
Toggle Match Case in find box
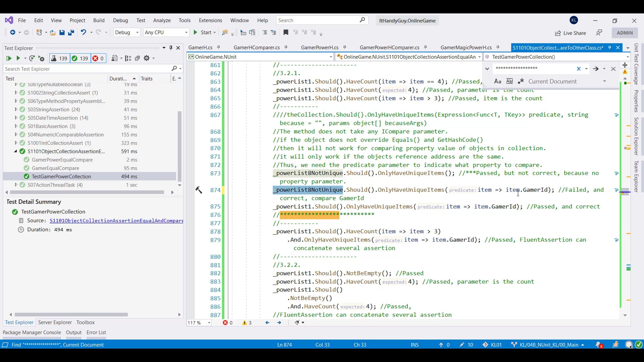point(497,81)
